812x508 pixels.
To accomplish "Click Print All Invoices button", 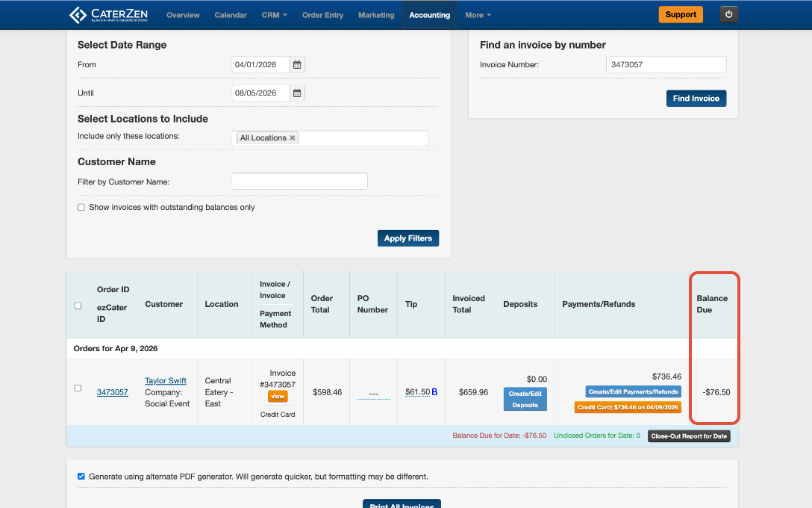I will (x=402, y=504).
